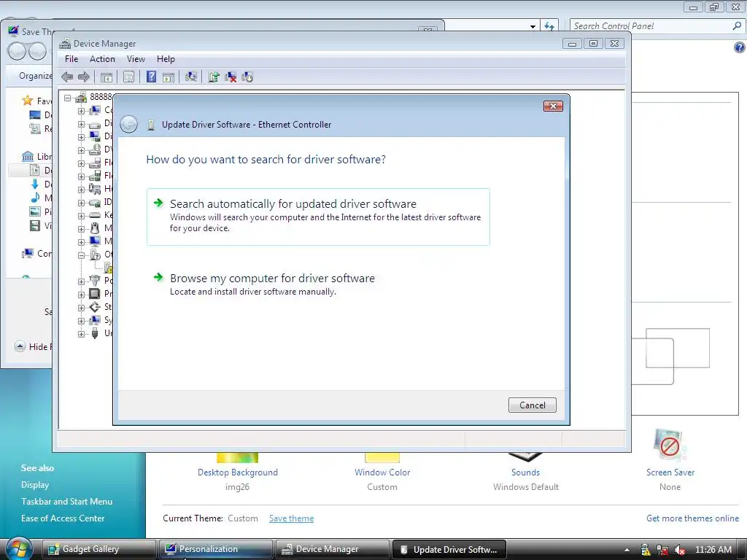Image resolution: width=747 pixels, height=560 pixels.
Task: Open Ease of Access Center link
Action: (x=63, y=518)
